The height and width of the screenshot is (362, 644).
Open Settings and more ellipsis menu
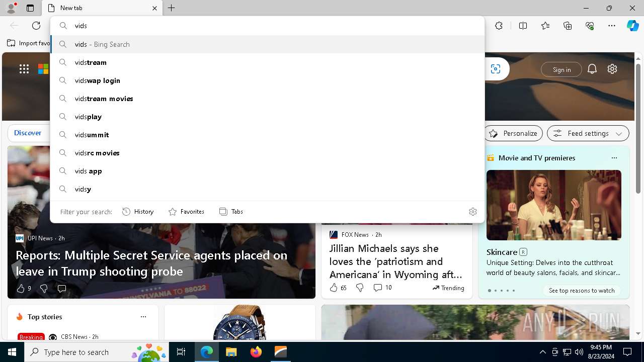click(612, 26)
